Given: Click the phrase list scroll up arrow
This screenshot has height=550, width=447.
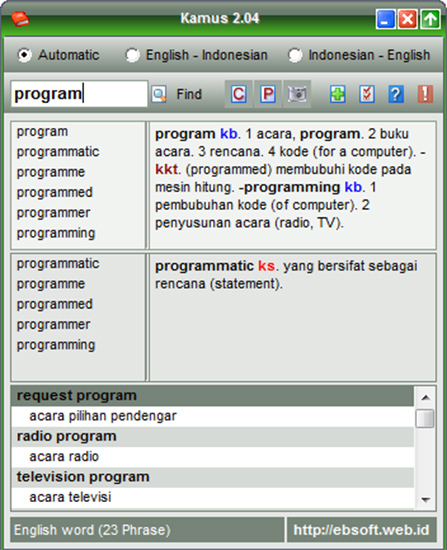Looking at the screenshot, I should 425,397.
